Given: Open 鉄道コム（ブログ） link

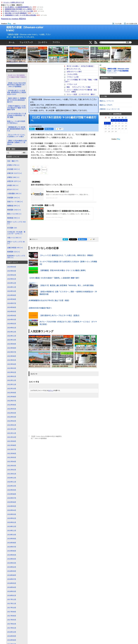Looking at the screenshot, I should click(106, 105).
